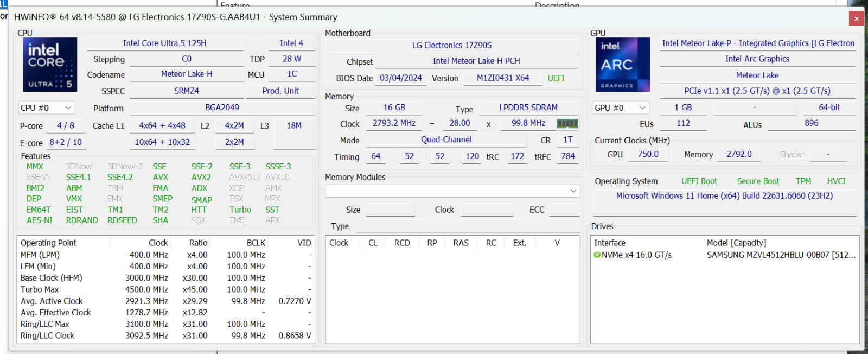The image size is (868, 354).
Task: Click the Intel Core Ultra 5 125H field
Action: tap(165, 43)
